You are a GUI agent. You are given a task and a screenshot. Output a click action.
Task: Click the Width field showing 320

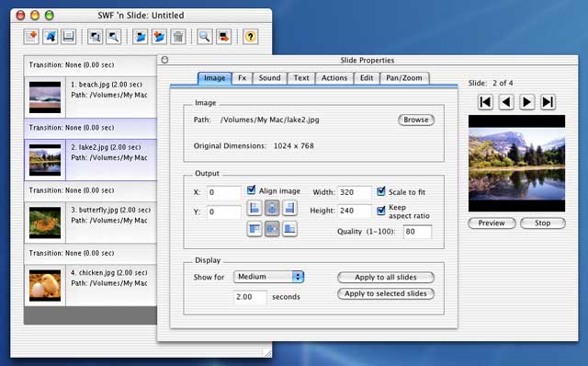coord(355,192)
